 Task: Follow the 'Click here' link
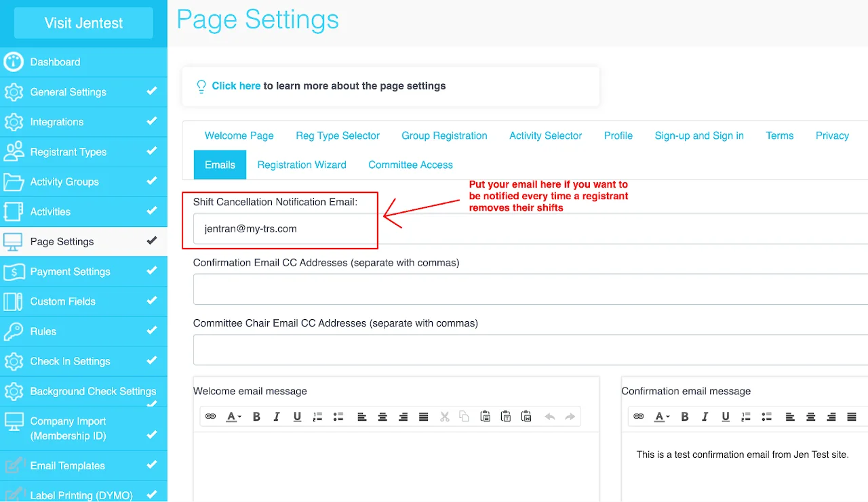236,86
